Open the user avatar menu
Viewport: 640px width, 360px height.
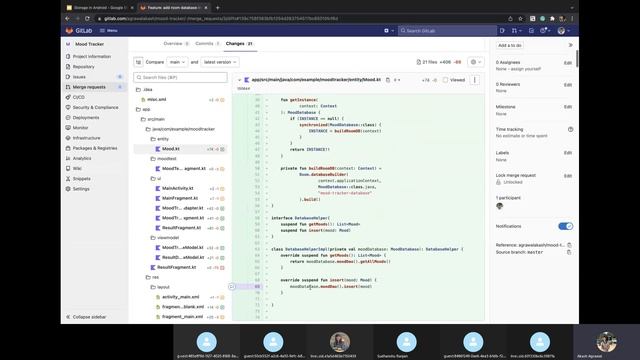564,31
